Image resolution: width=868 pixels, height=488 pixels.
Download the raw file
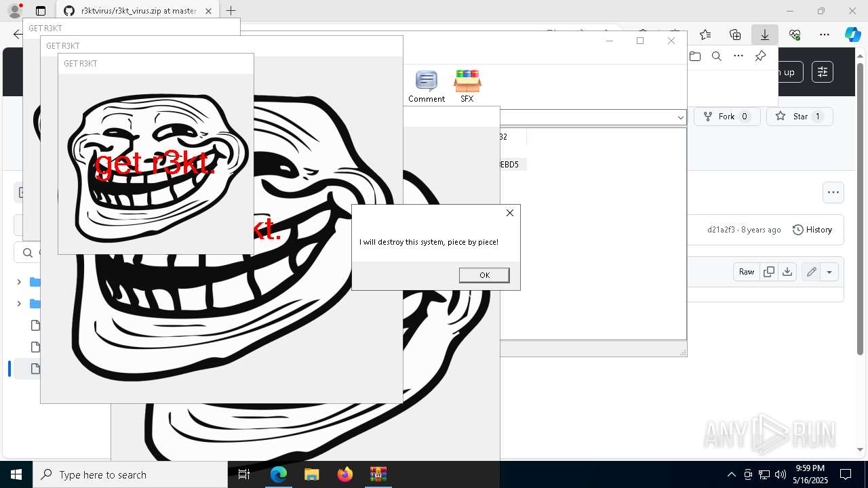click(x=787, y=272)
